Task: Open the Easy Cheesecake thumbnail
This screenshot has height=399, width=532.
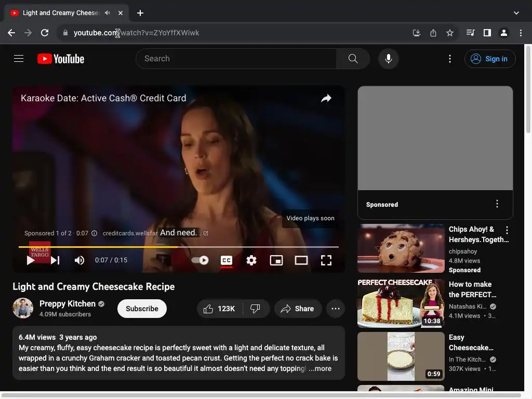Action: pyautogui.click(x=401, y=356)
